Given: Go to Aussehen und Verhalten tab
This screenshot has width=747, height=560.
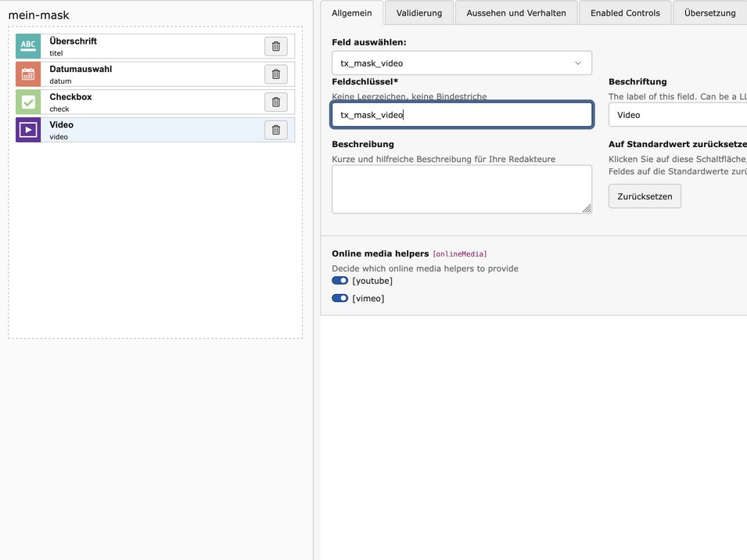Looking at the screenshot, I should [516, 13].
